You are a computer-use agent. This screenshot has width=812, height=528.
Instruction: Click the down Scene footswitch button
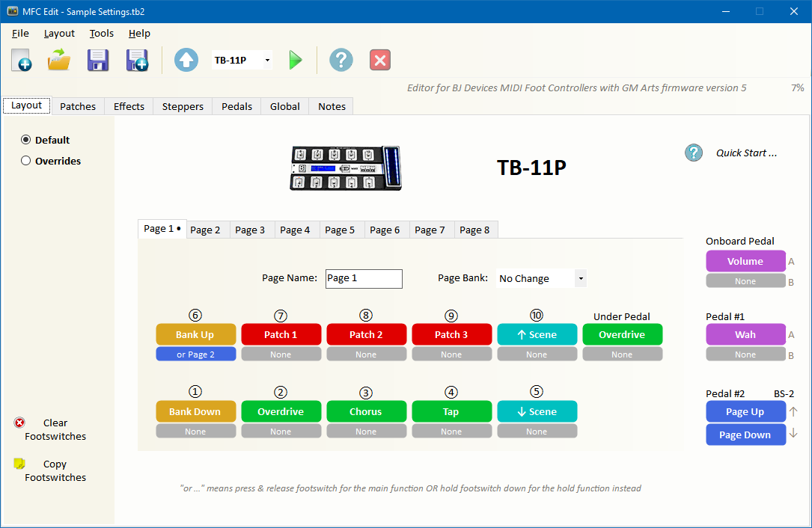[x=537, y=411]
